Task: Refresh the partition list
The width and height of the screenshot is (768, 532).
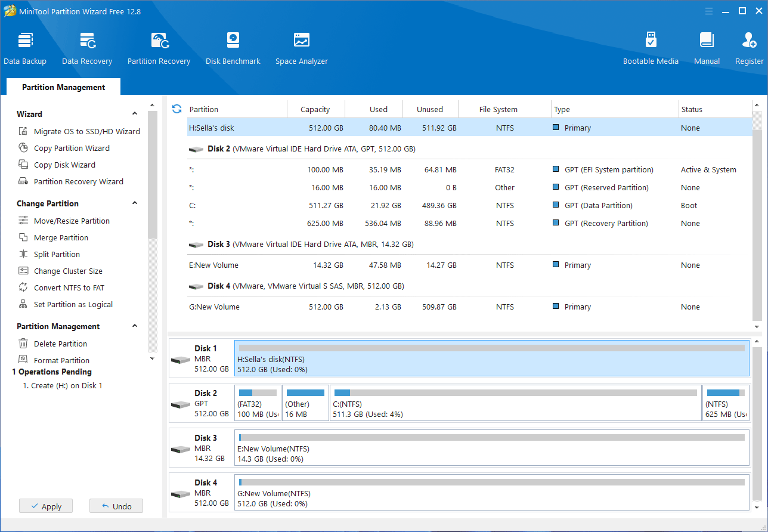Action: point(176,109)
